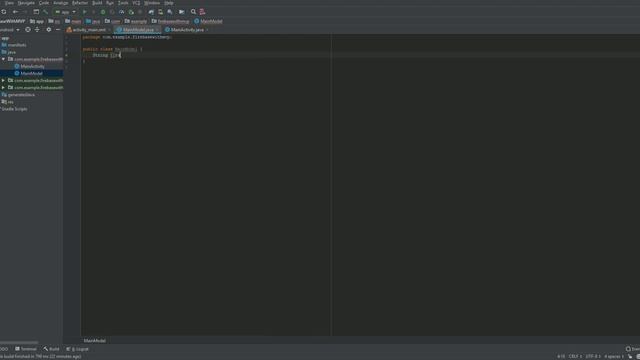The height and width of the screenshot is (360, 640).
Task: Open the Run menu
Action: 110,3
